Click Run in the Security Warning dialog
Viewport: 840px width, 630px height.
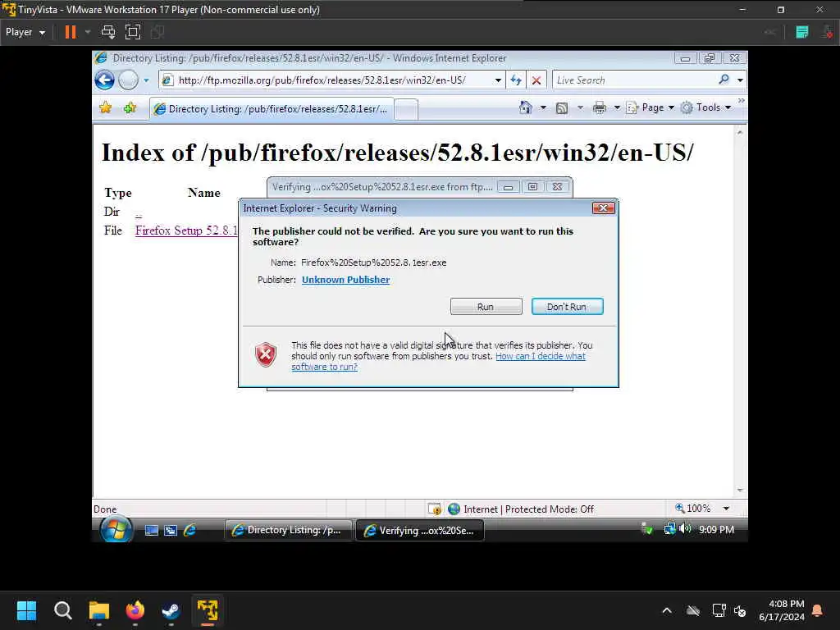tap(486, 307)
